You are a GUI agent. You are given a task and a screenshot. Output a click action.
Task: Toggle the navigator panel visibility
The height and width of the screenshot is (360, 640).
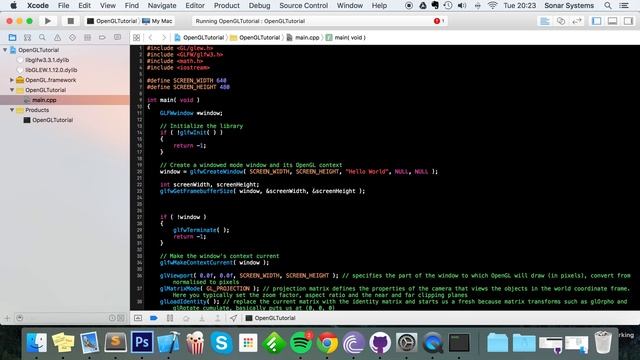[x=596, y=21]
